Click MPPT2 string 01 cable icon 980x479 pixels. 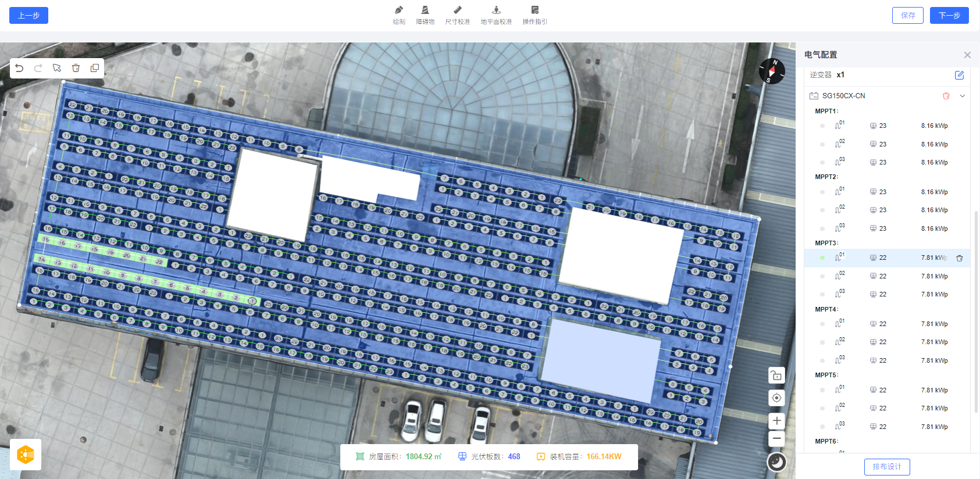coord(840,191)
